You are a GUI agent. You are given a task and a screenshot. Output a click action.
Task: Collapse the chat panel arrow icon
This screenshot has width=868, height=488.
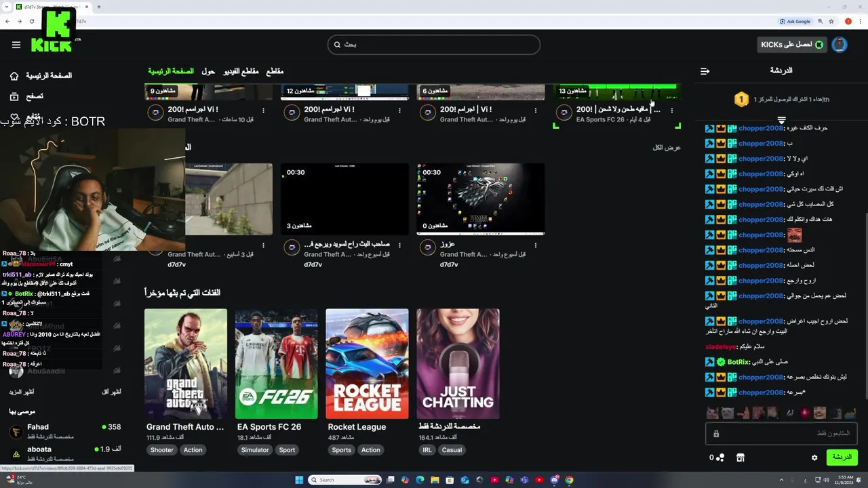(705, 70)
